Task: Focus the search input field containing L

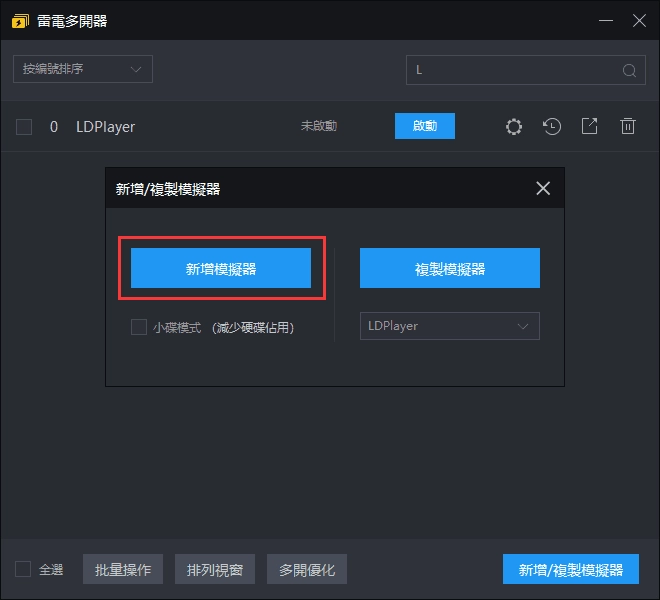Action: pos(526,70)
